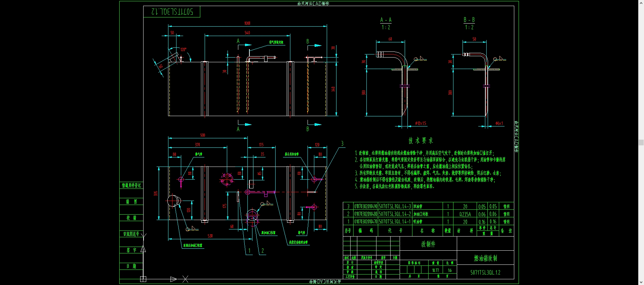Select balloon number 3 callout
The height and width of the screenshot is (285, 644).
click(342, 143)
